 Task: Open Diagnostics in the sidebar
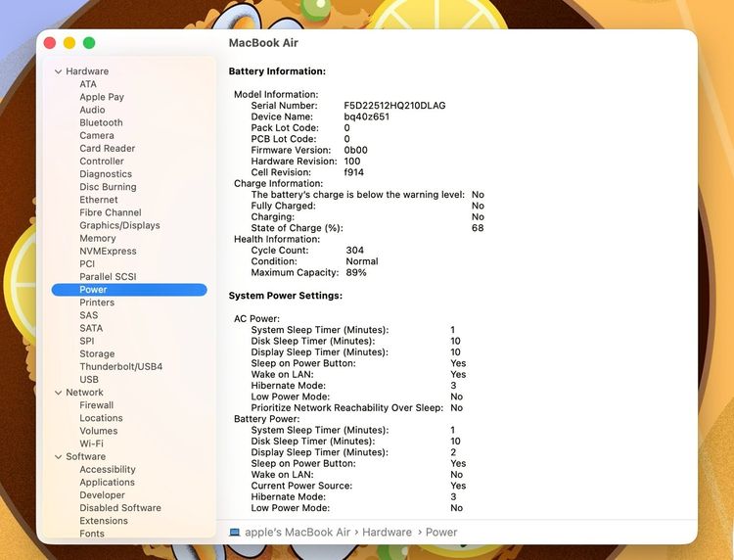click(106, 174)
